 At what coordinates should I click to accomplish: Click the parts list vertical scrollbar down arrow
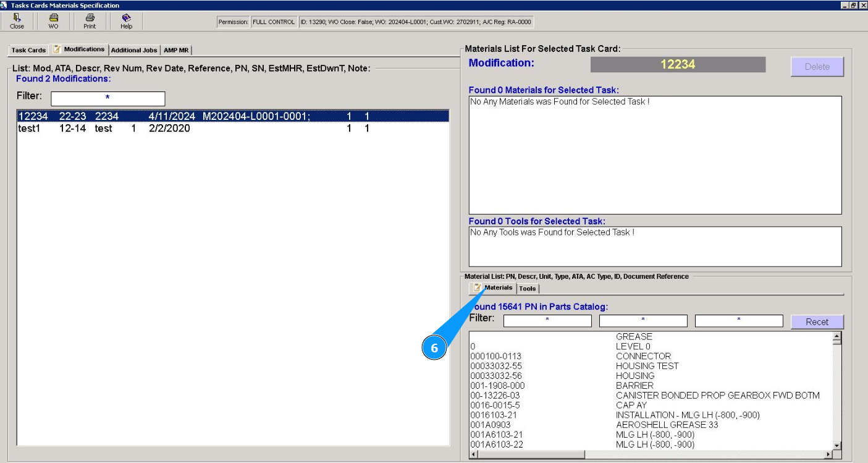coord(837,445)
